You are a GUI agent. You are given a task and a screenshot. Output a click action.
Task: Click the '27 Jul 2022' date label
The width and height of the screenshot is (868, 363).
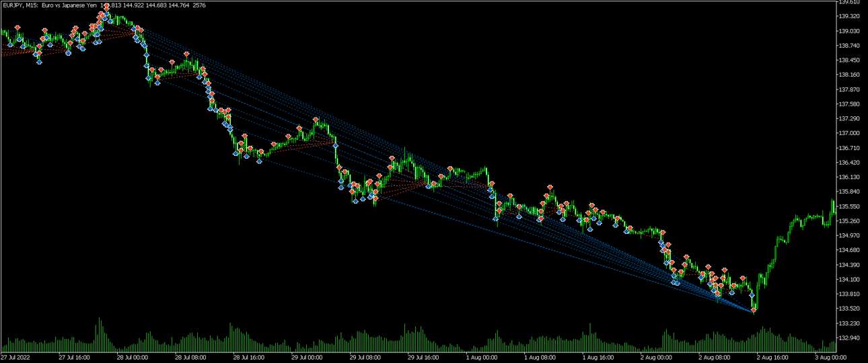15,358
